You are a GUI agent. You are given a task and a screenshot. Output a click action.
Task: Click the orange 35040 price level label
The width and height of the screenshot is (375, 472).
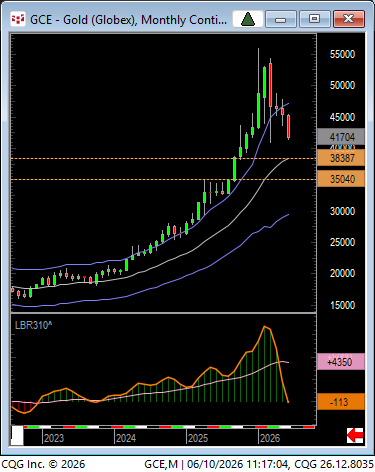pos(341,179)
